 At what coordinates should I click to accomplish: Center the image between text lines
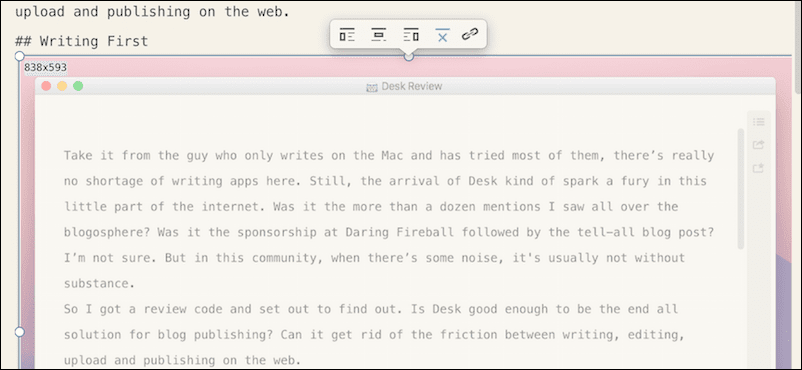click(x=378, y=35)
